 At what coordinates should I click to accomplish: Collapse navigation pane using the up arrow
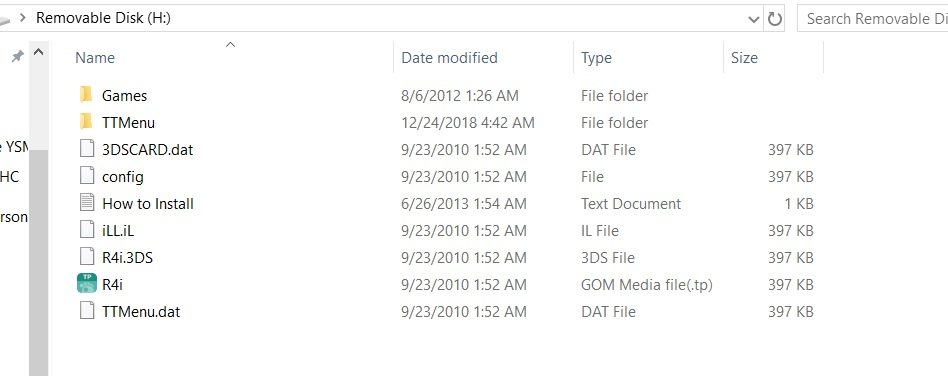coord(39,53)
